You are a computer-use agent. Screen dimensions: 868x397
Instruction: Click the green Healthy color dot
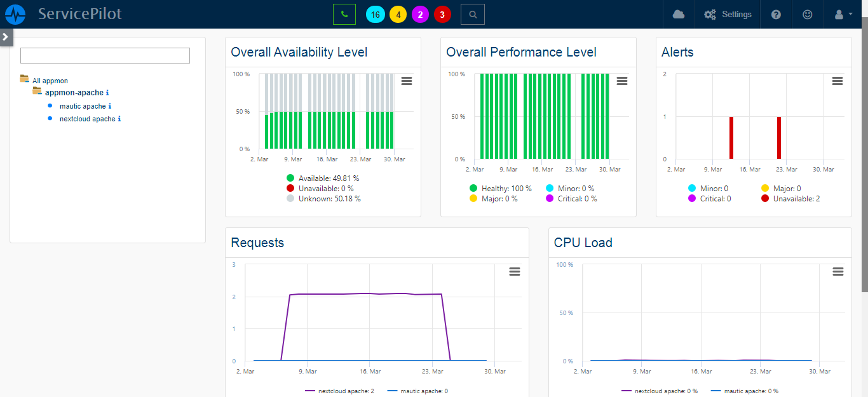click(x=473, y=188)
